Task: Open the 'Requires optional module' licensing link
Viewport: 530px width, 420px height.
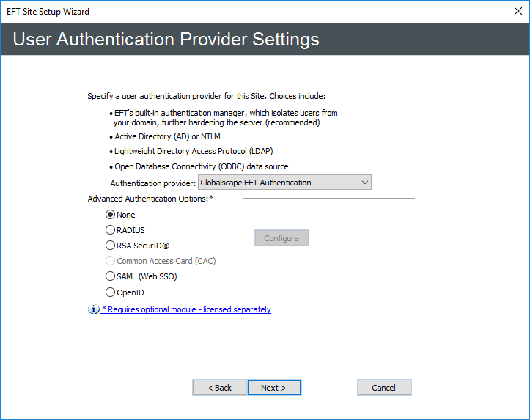Action: [x=186, y=309]
